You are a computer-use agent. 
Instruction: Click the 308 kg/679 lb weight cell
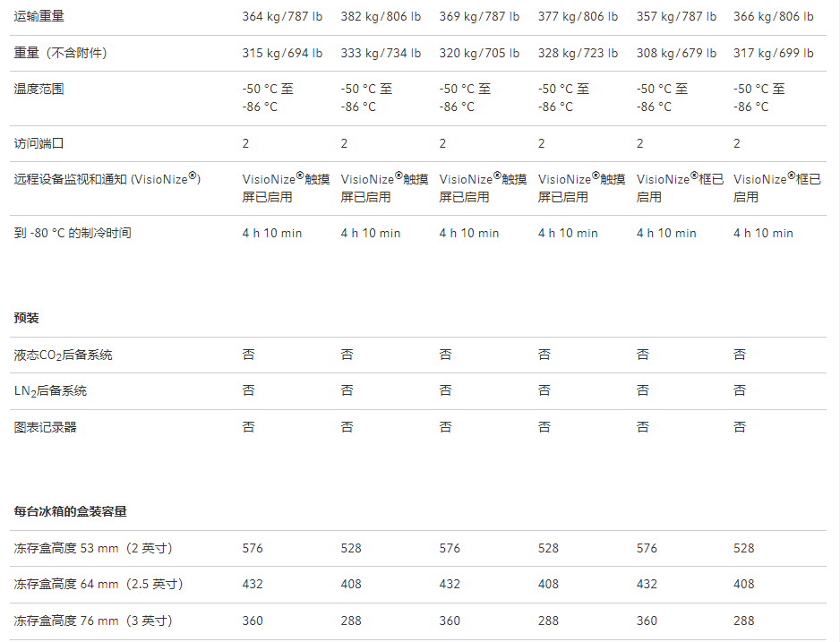pos(676,53)
